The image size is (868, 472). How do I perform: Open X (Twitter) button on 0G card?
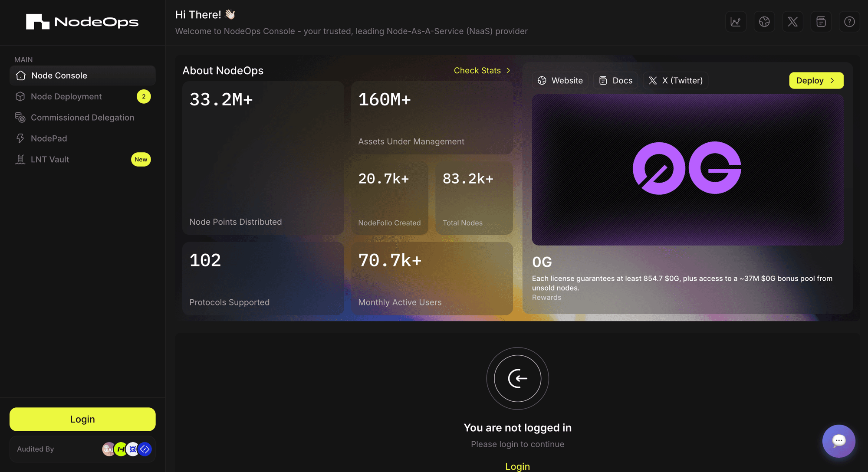pos(675,81)
